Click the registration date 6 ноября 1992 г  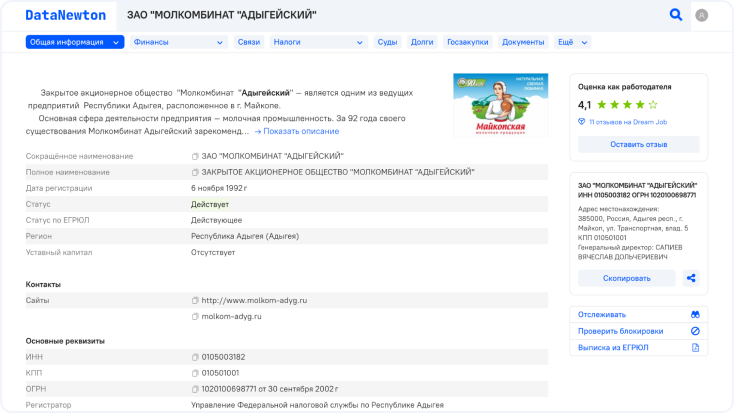pos(219,188)
